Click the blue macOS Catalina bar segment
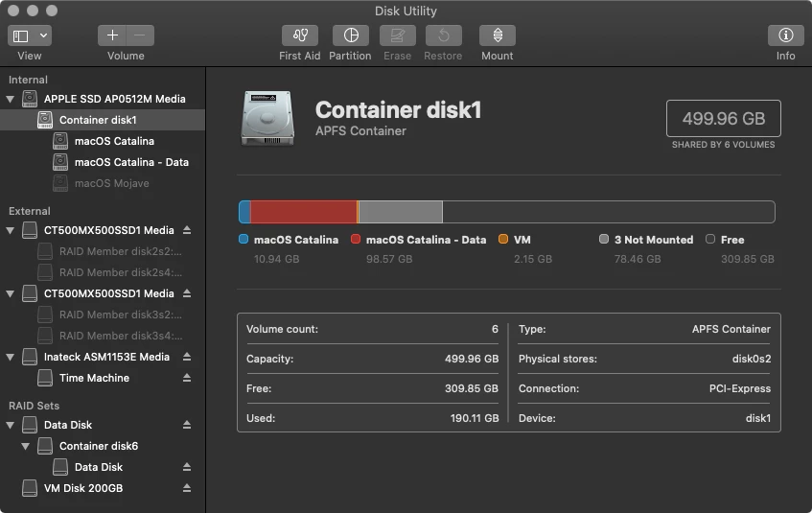The height and width of the screenshot is (513, 812). pyautogui.click(x=245, y=212)
